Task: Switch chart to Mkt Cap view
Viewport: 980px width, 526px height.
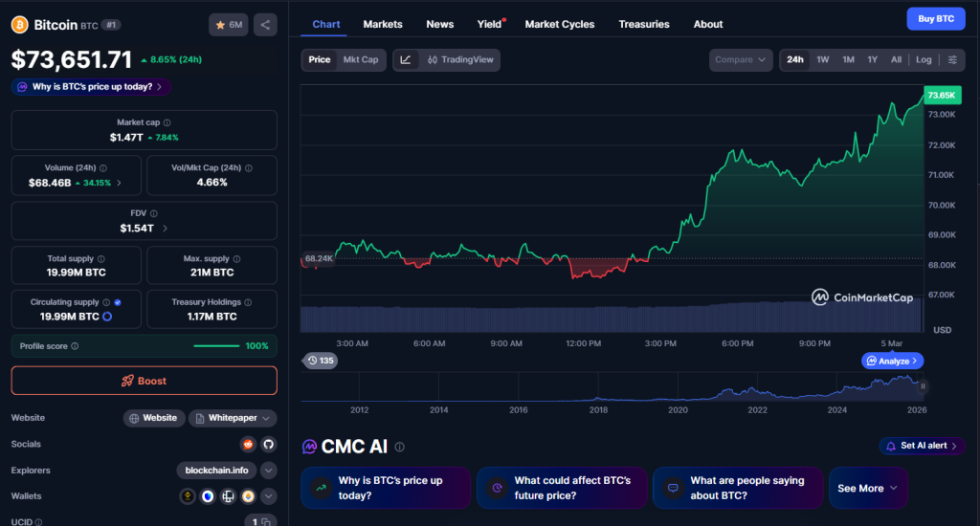Action: (x=361, y=60)
